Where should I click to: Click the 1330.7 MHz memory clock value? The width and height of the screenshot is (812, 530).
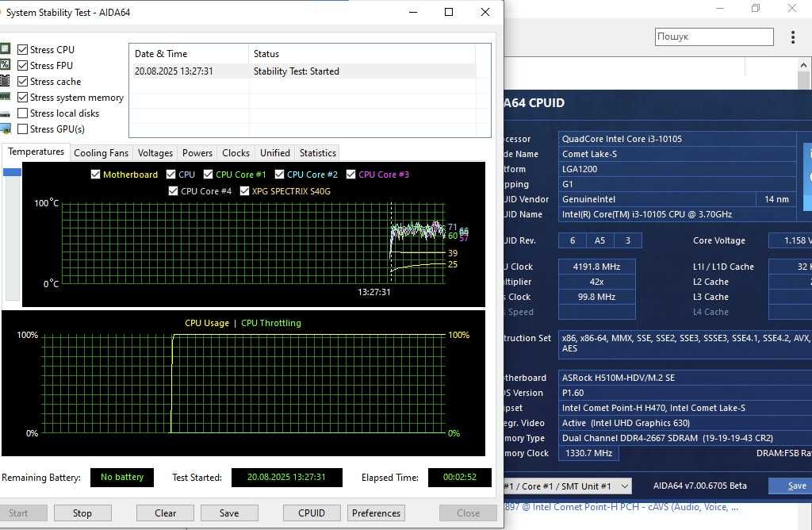click(x=588, y=453)
